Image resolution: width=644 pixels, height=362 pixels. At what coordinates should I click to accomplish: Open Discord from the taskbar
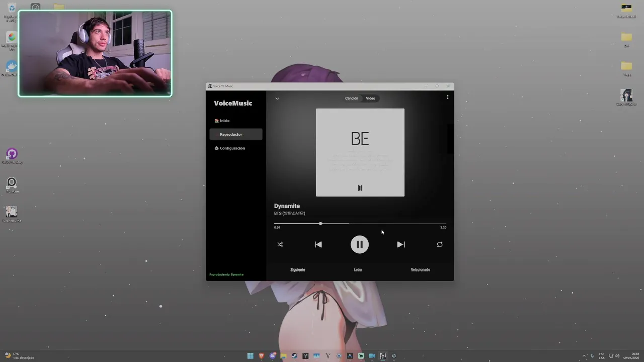pyautogui.click(x=272, y=356)
